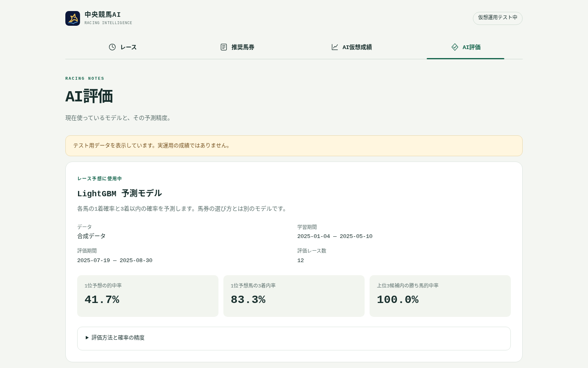Screen dimensions: 588x368
Task: Click the データ label
Action: pyautogui.click(x=85, y=227)
